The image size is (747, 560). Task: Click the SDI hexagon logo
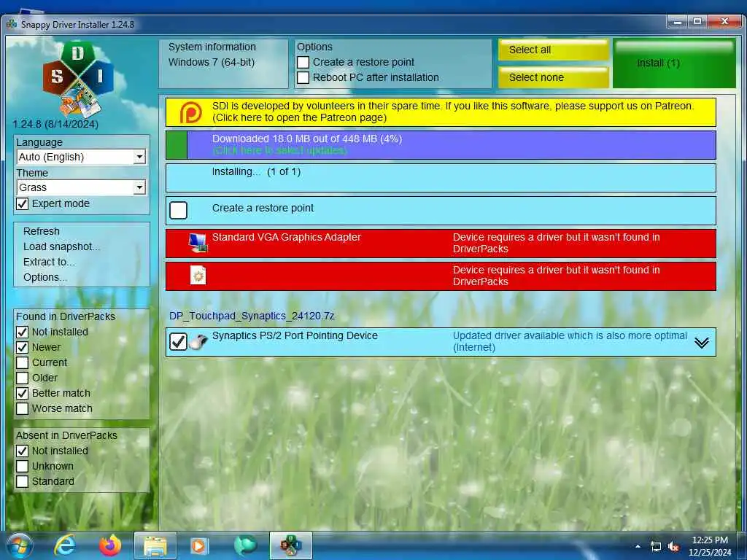point(79,79)
